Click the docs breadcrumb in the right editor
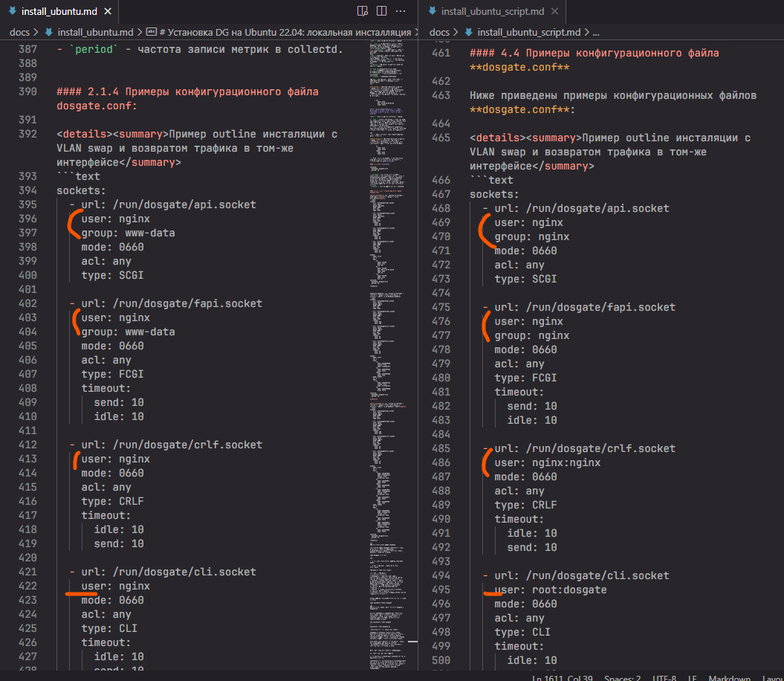This screenshot has height=681, width=784. tap(439, 32)
